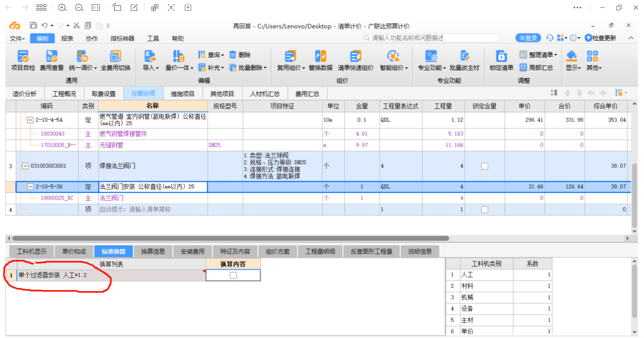644x338 pixels.
Task: Click the zoom out magnifier icon
Action: click(79, 7)
